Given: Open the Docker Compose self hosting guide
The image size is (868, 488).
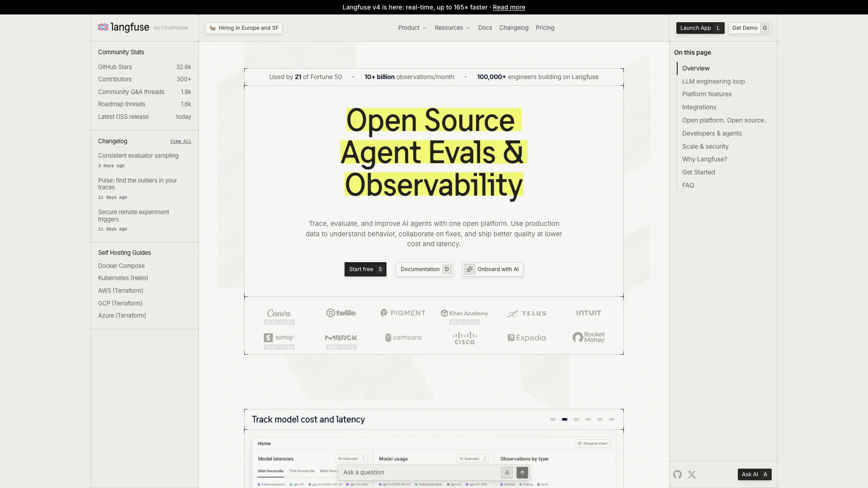Looking at the screenshot, I should 121,266.
